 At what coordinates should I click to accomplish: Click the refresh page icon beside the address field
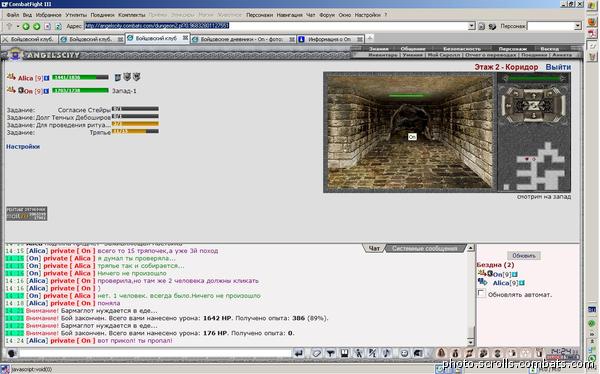click(58, 26)
